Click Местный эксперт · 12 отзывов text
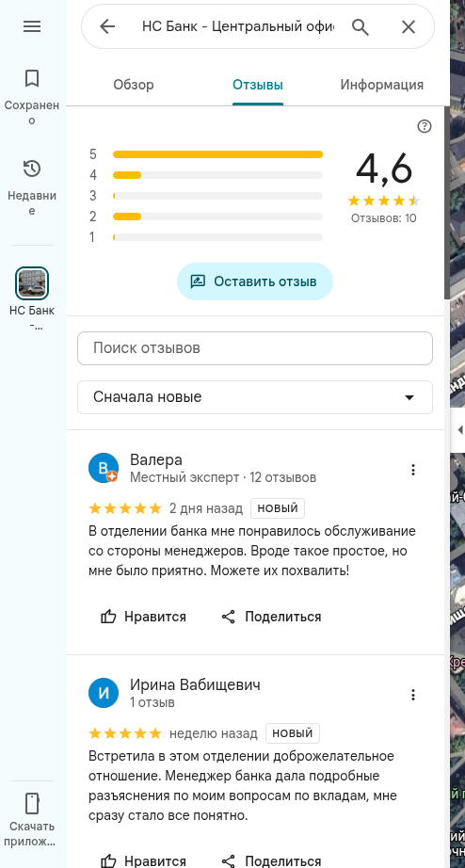This screenshot has width=465, height=868. pos(223,477)
